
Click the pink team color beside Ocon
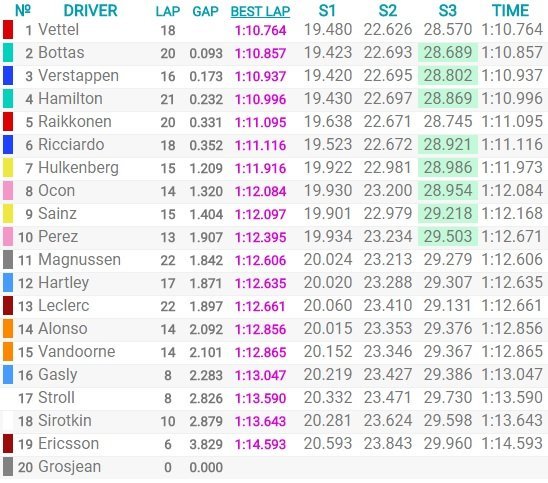pyautogui.click(x=8, y=191)
